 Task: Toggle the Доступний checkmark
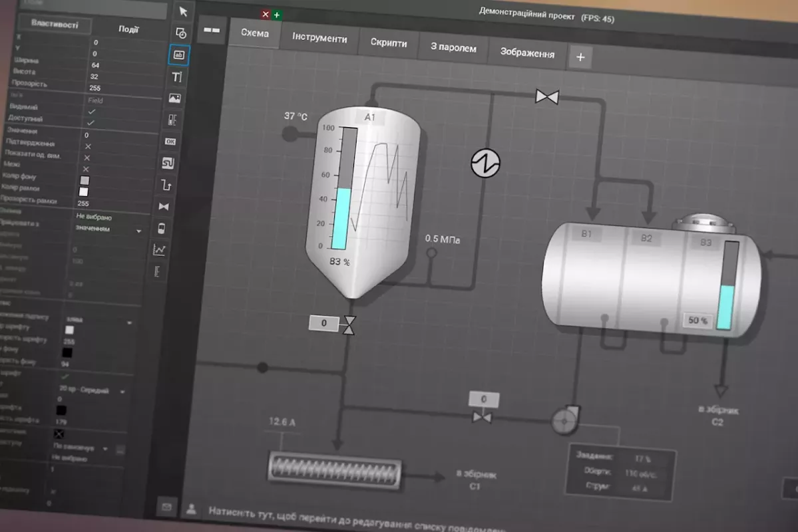[x=91, y=123]
